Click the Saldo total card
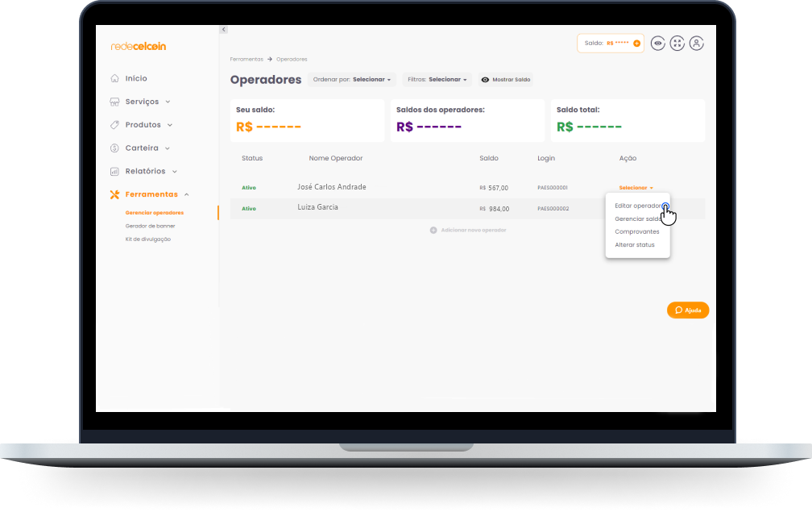The height and width of the screenshot is (512, 812). [628, 120]
